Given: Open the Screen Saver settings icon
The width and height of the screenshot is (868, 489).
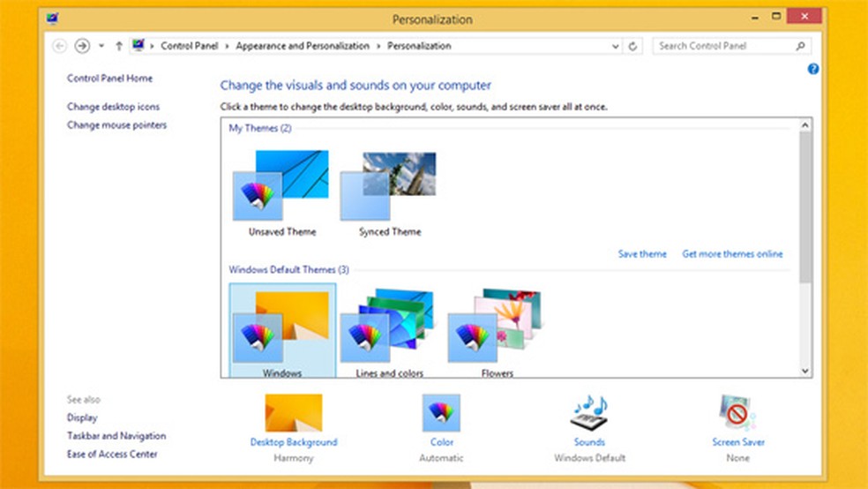Looking at the screenshot, I should (x=737, y=412).
